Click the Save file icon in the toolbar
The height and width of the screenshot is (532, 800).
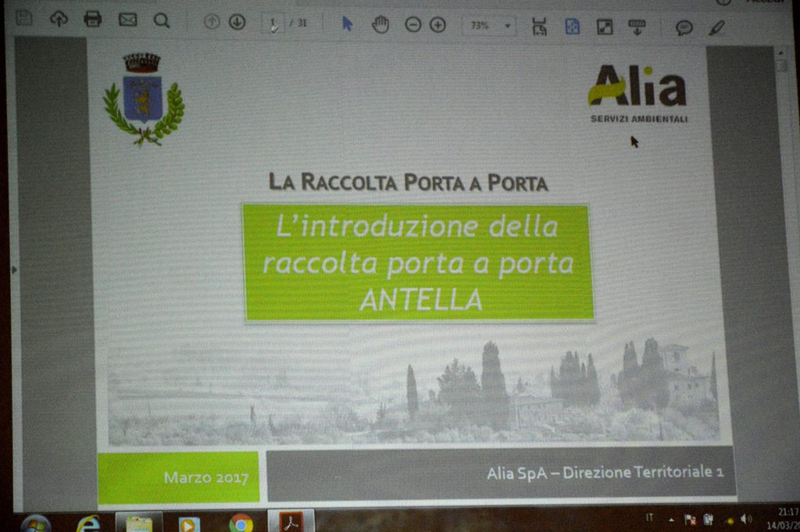tap(24, 19)
